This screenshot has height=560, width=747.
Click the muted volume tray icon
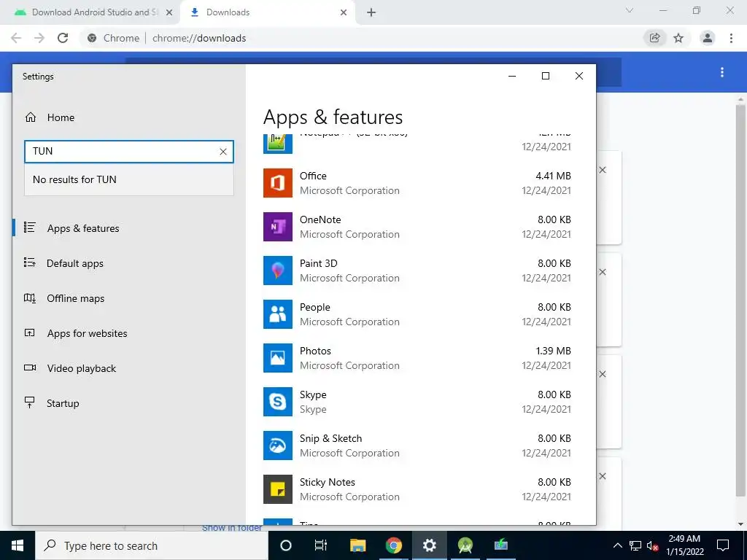tap(652, 545)
